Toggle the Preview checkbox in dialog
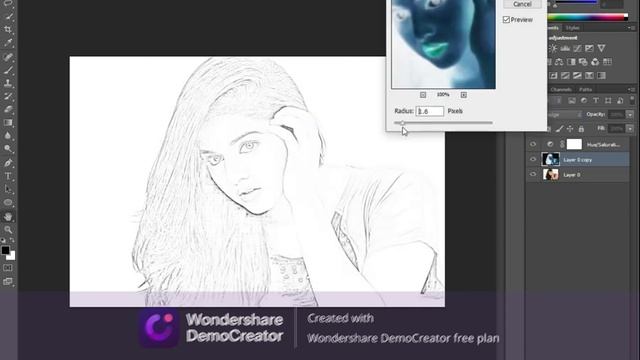Screen dimensions: 640x360 507,20
